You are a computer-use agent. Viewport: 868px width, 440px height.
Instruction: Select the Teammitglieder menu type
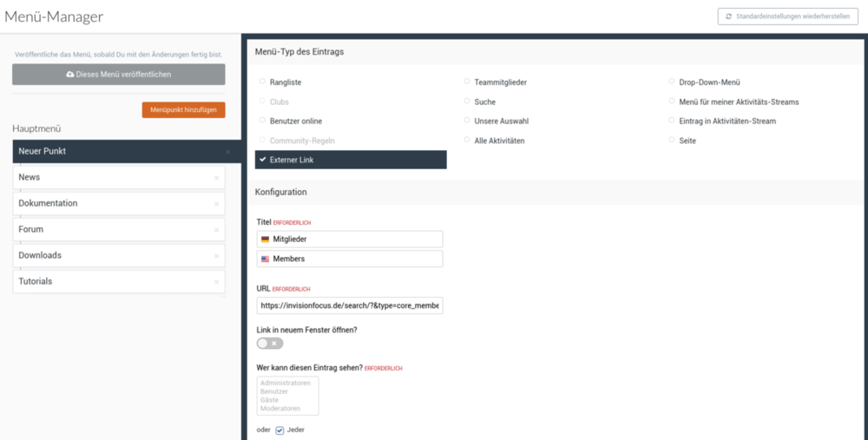coord(467,82)
